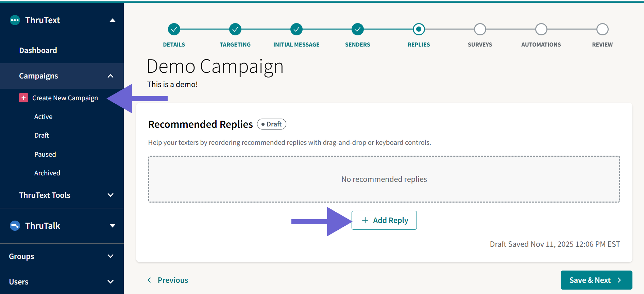View Archived campaigns

pyautogui.click(x=47, y=173)
